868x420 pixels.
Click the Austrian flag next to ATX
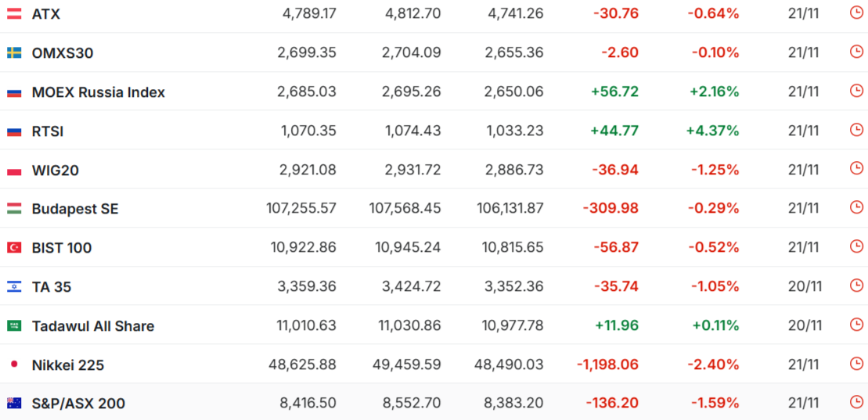click(x=14, y=13)
